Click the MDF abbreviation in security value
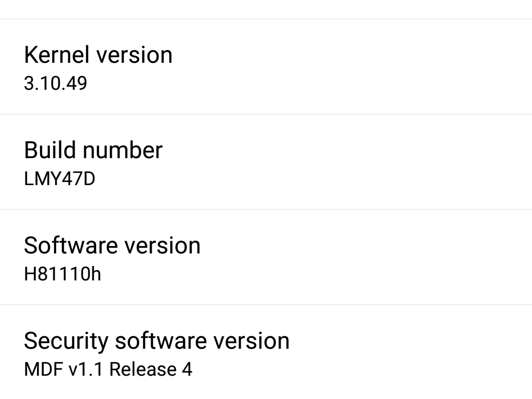This screenshot has width=532, height=399. 44,369
